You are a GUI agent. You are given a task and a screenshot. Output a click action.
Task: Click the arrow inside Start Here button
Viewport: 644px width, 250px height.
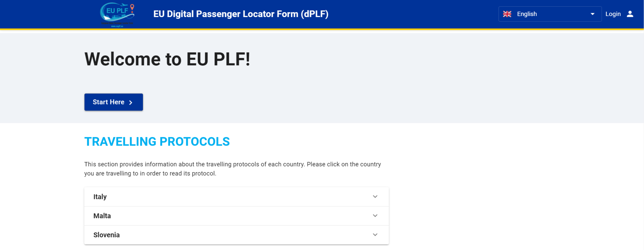point(131,102)
